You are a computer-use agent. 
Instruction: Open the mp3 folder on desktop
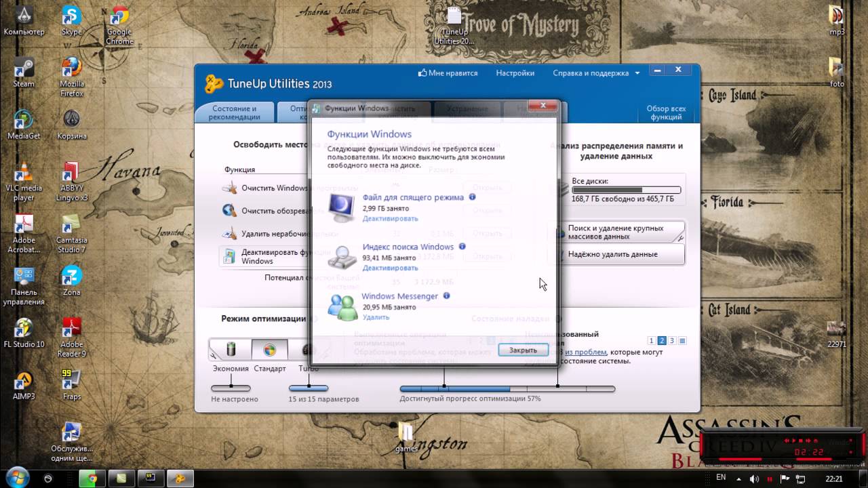pyautogui.click(x=837, y=20)
